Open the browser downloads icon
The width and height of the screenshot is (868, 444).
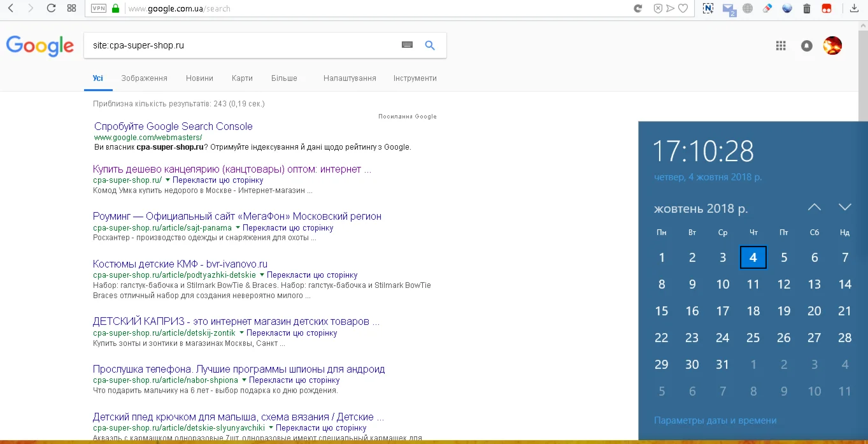pos(855,8)
